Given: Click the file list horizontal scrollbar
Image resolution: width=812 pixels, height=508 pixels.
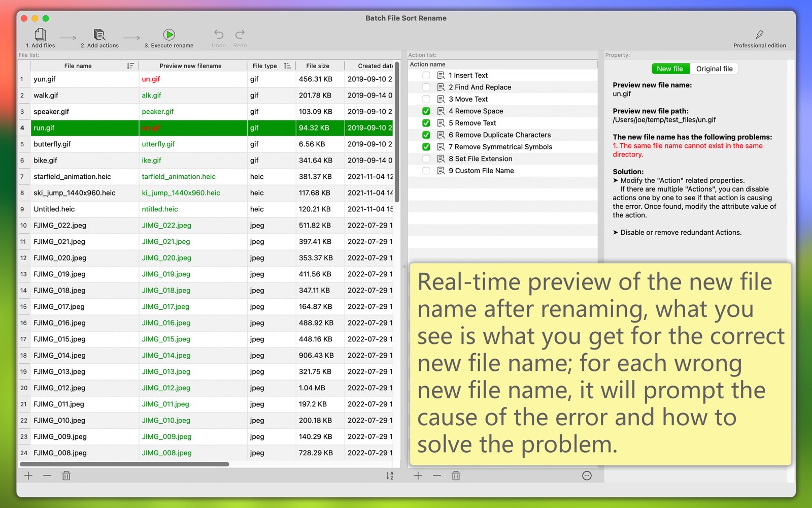Looking at the screenshot, I should pos(124,464).
